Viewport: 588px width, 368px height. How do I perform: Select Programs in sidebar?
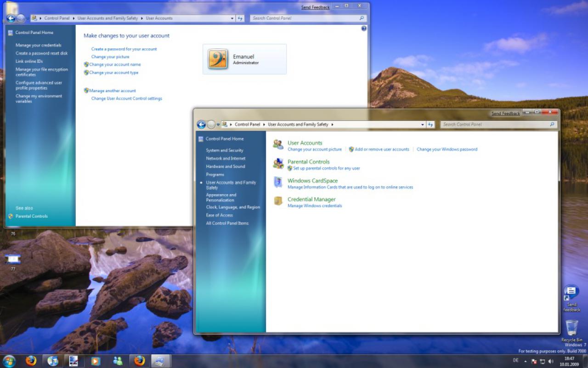point(215,175)
